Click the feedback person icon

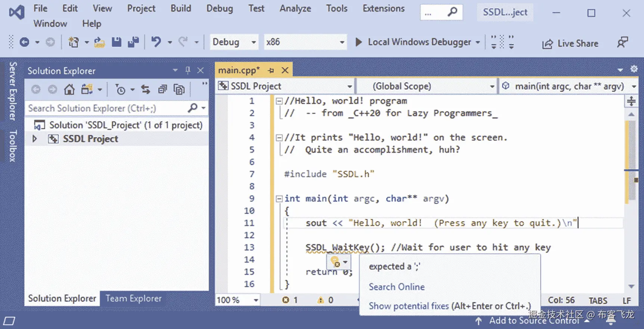622,42
